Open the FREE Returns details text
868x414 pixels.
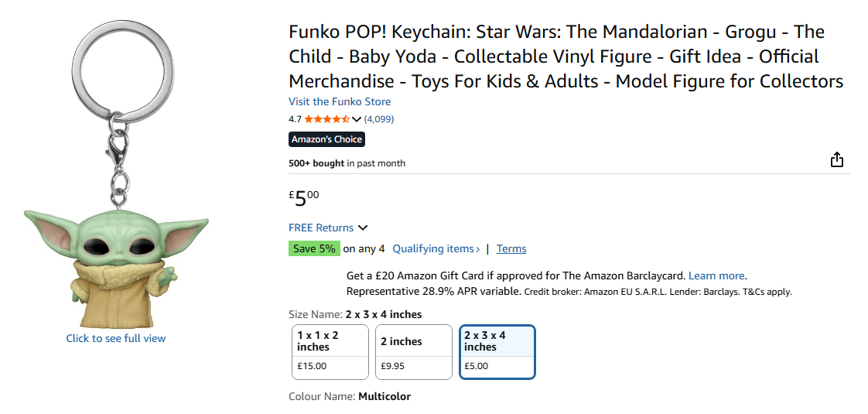coord(321,228)
